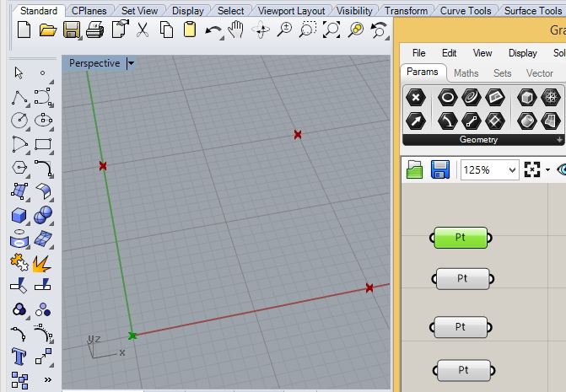Switch to the Sets tab in Grasshopper

[502, 73]
